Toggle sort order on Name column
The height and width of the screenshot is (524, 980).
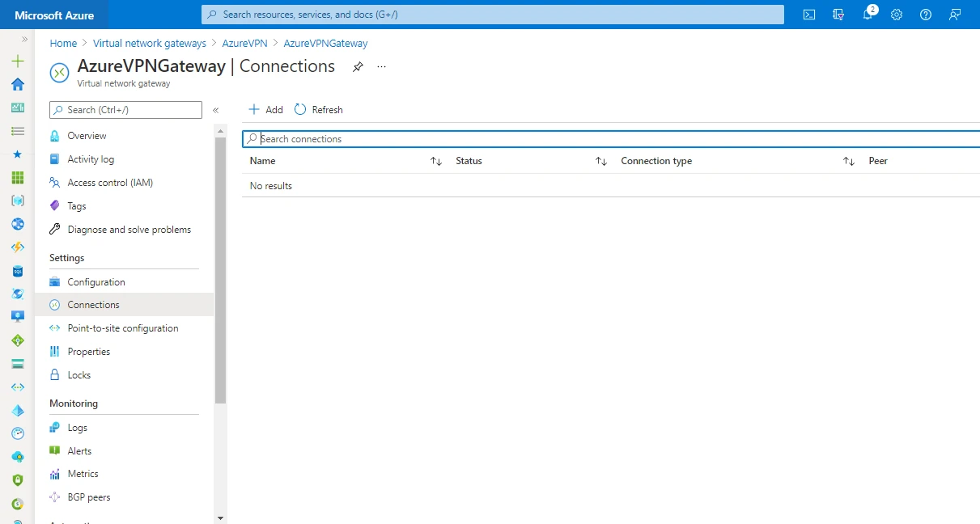point(436,161)
